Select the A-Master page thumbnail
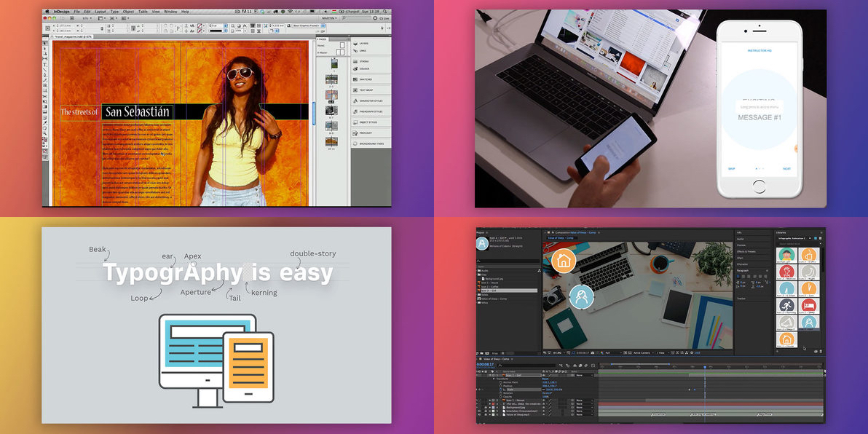 340,52
